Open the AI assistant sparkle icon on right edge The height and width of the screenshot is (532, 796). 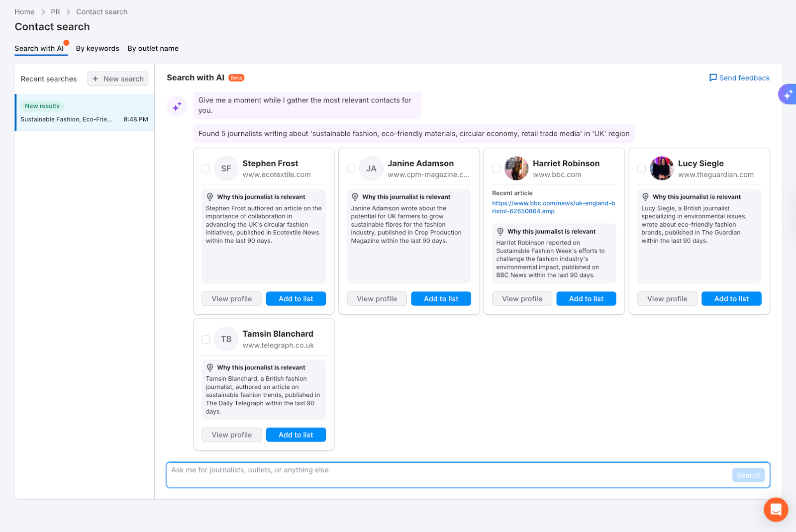(x=788, y=94)
